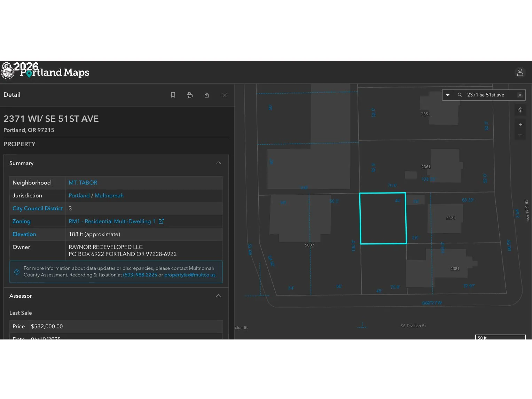Select building 2351 on the map
This screenshot has height=399, width=532.
(439, 108)
